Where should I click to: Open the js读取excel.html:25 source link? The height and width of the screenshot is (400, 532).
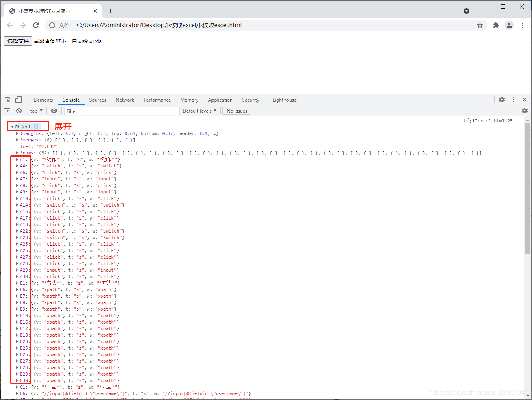coord(488,121)
